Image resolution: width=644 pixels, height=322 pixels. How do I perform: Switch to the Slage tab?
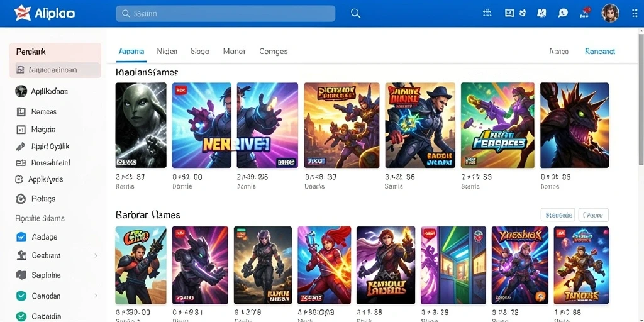[200, 52]
